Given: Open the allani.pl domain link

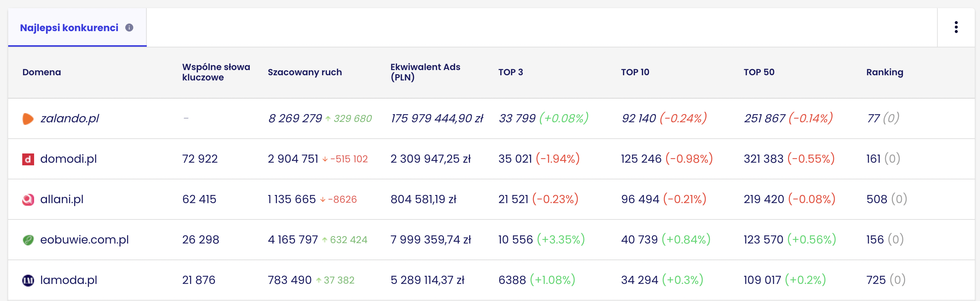Looking at the screenshot, I should click(62, 199).
